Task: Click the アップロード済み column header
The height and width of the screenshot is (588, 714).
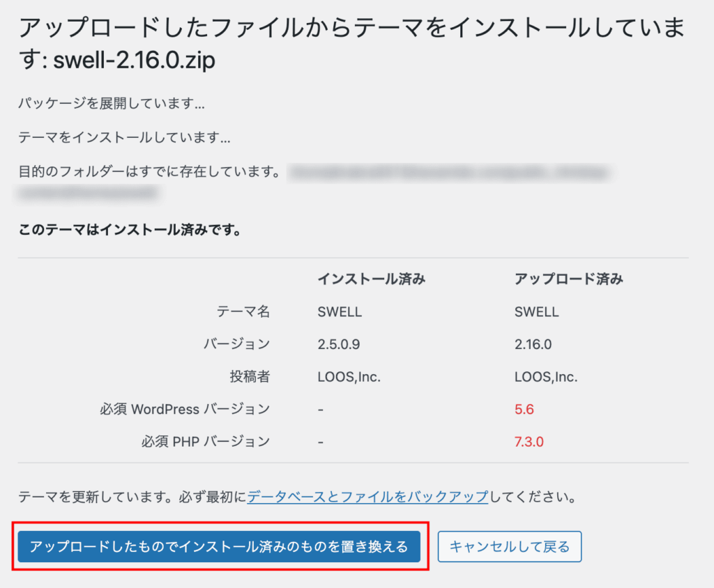Action: tap(568, 279)
